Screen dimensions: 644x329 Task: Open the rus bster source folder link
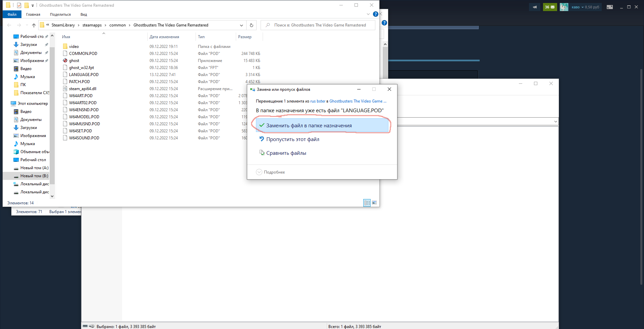coord(318,101)
